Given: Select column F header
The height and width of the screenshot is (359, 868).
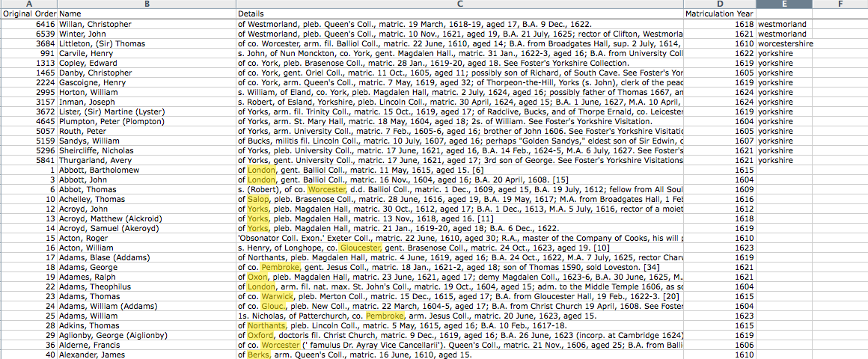Looking at the screenshot, I should point(840,4).
